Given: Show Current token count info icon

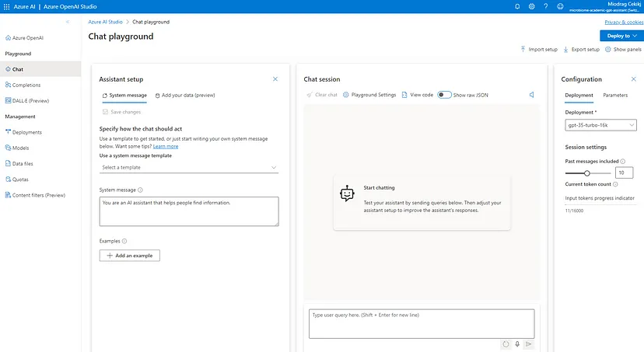Looking at the screenshot, I should [615, 184].
